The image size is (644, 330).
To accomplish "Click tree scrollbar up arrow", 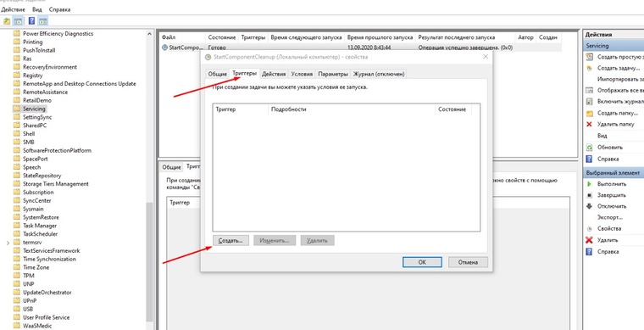I will pyautogui.click(x=149, y=34).
